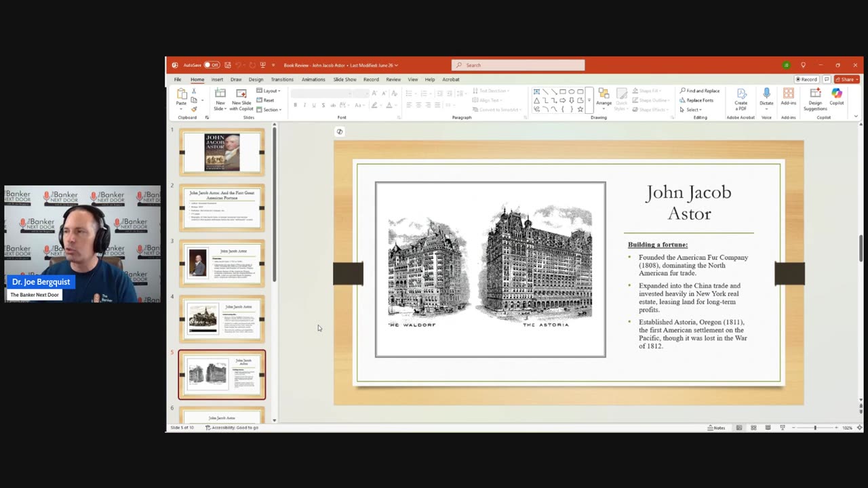Screen dimensions: 868x488
Task: Start Dictate microphone
Action: [766, 98]
